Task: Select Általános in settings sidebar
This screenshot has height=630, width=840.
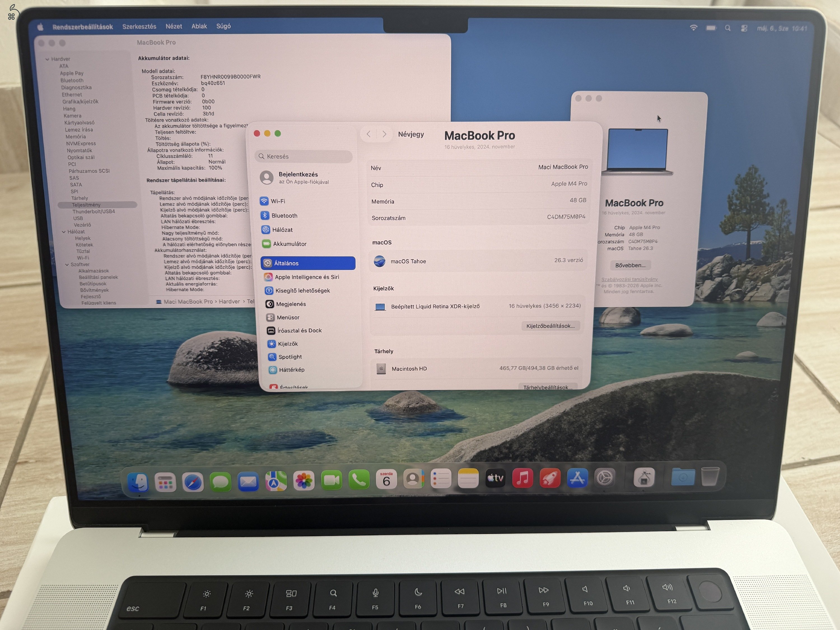Action: (x=308, y=263)
